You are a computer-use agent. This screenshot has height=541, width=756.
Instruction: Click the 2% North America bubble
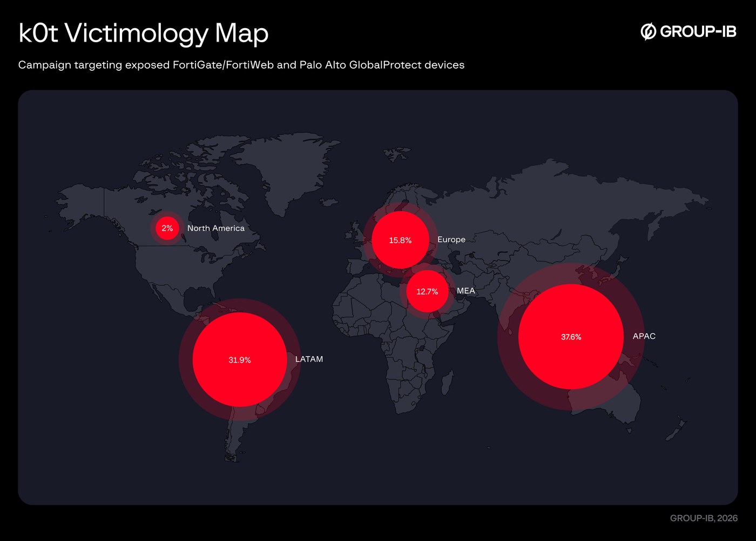point(167,228)
